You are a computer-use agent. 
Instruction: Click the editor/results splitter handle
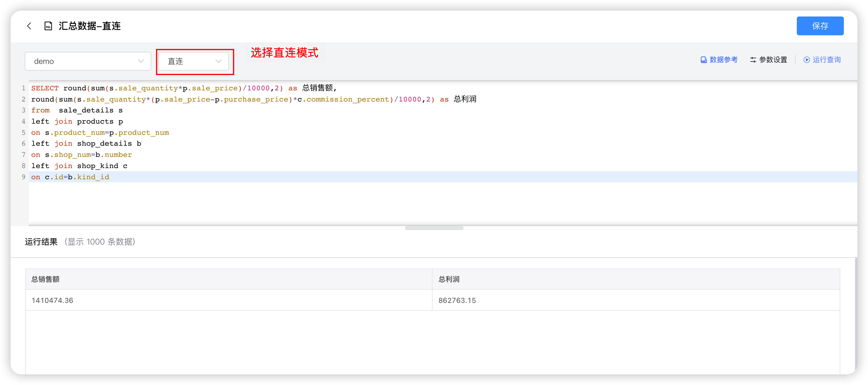[x=434, y=228]
